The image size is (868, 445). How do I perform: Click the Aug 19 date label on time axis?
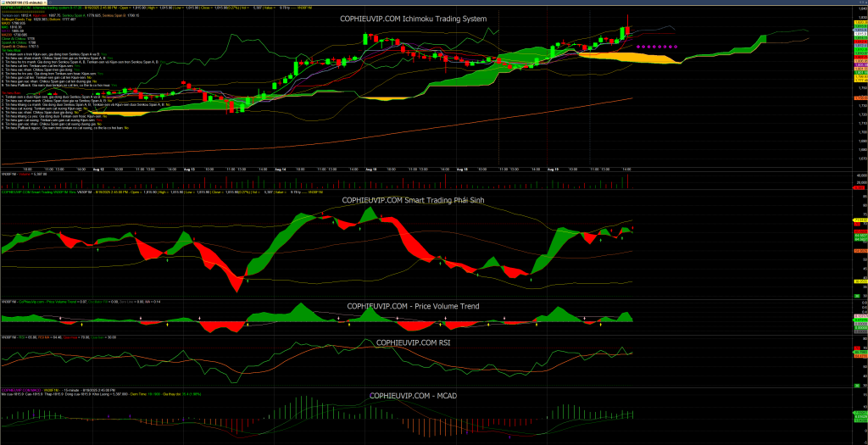553,169
